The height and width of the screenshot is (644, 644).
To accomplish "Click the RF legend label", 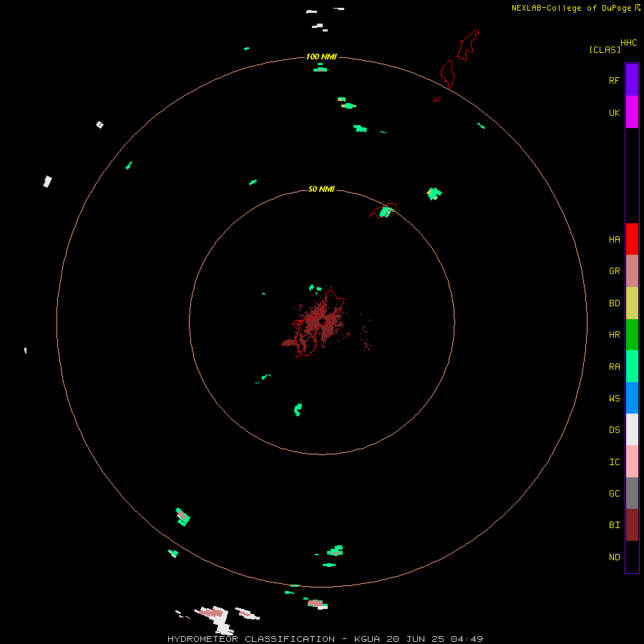I will pyautogui.click(x=614, y=80).
